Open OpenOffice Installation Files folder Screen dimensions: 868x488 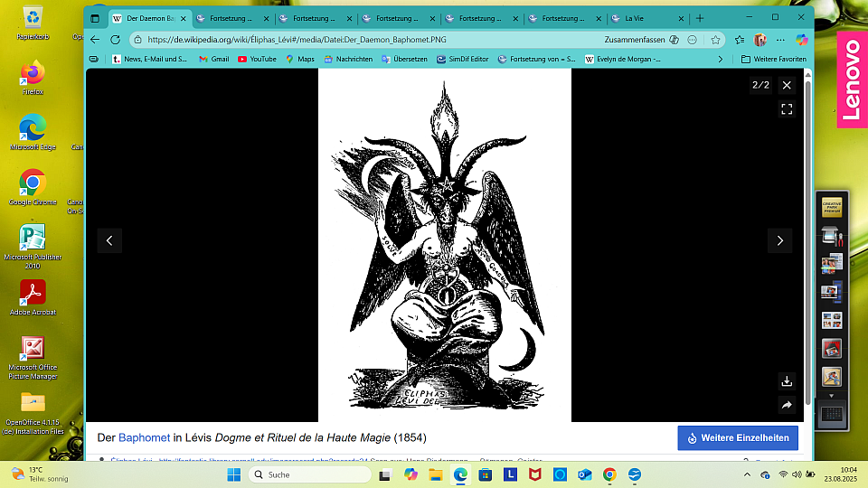(33, 413)
